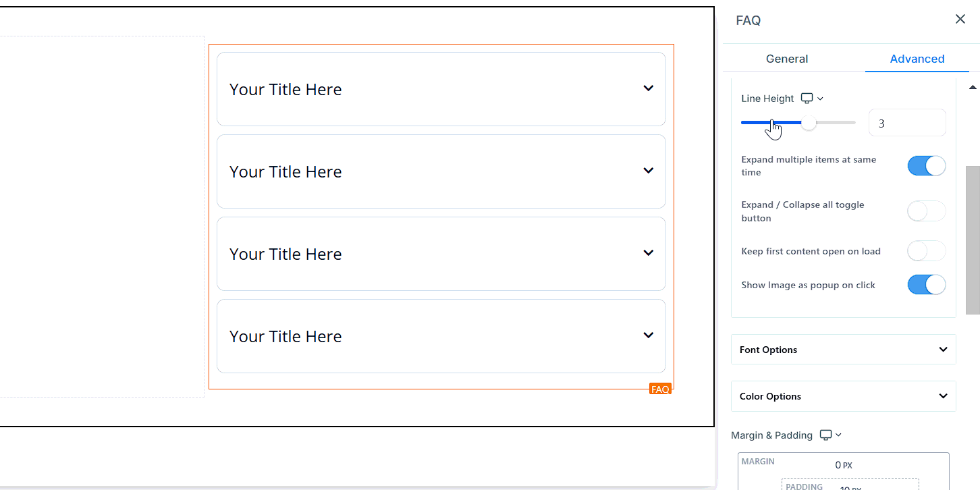The height and width of the screenshot is (490, 980).
Task: Click the Line Height desktop device icon
Action: point(807,99)
